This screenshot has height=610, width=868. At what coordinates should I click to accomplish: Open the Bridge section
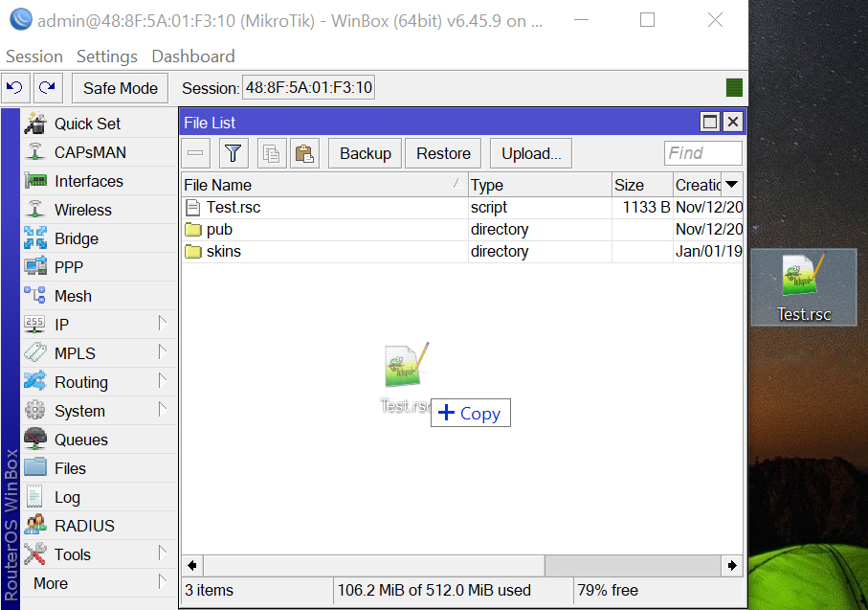[100, 238]
